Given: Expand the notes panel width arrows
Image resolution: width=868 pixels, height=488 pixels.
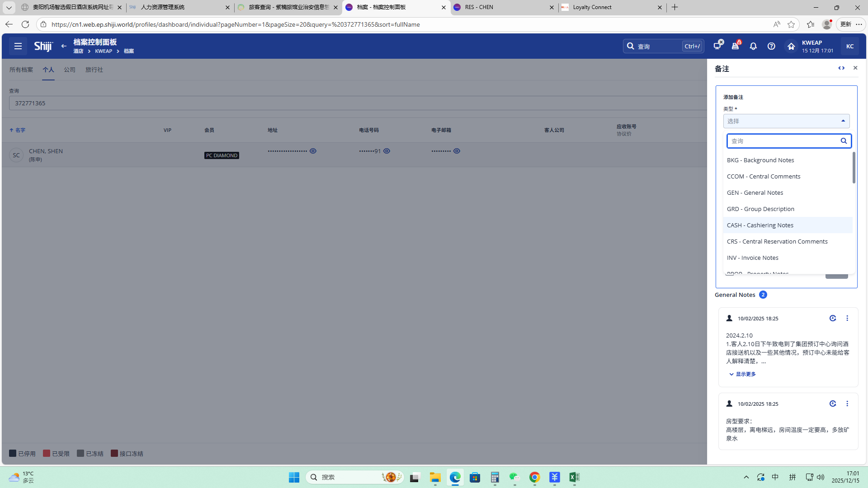Looking at the screenshot, I should click(841, 68).
